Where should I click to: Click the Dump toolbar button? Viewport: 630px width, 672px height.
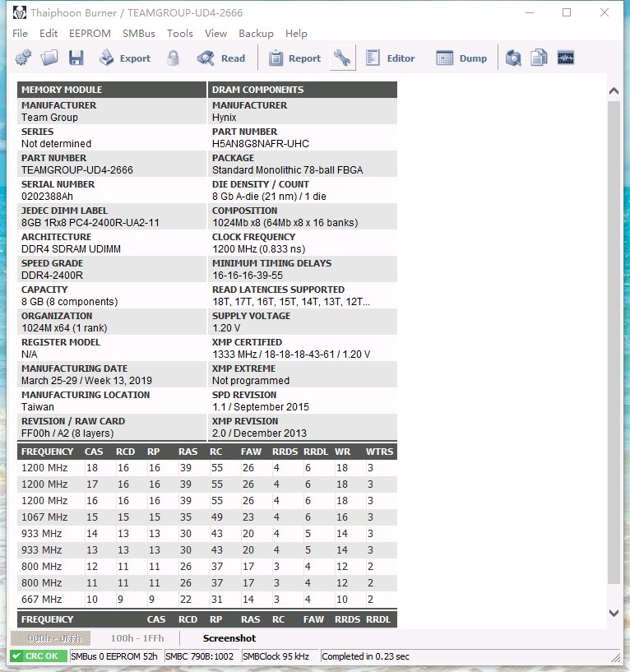click(x=461, y=58)
